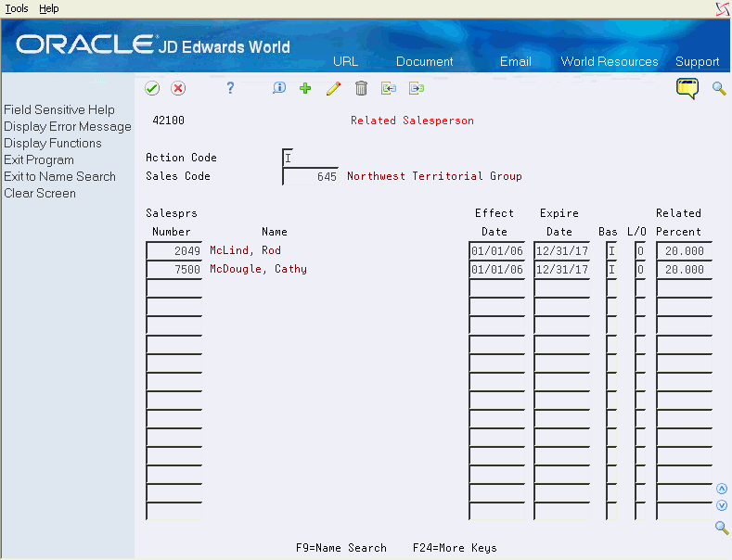Open the Tools menu
This screenshot has width=732, height=560.
17,8
